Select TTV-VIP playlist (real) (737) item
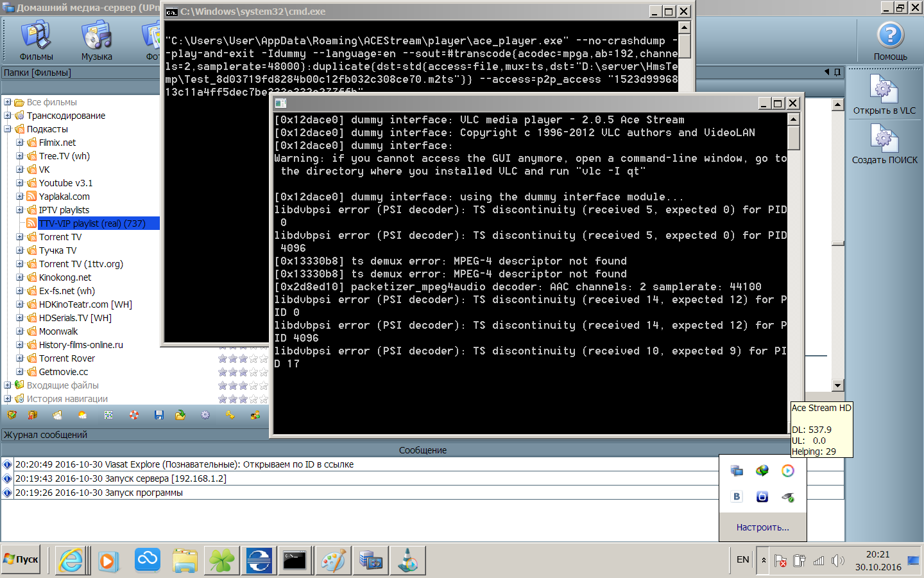This screenshot has height=578, width=924. 92,223
